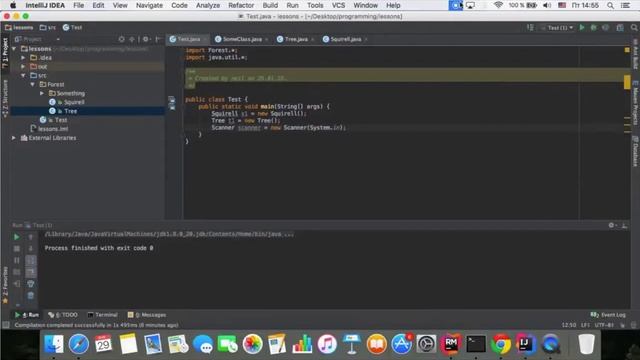
Task: Click the Make Project build icon
Action: [x=530, y=27]
